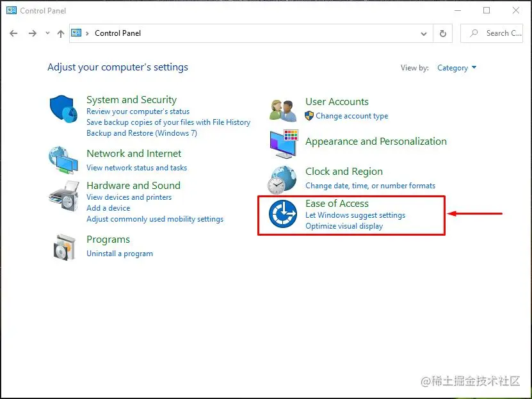This screenshot has height=399, width=532.
Task: Go back with the left arrow
Action: pyautogui.click(x=13, y=33)
